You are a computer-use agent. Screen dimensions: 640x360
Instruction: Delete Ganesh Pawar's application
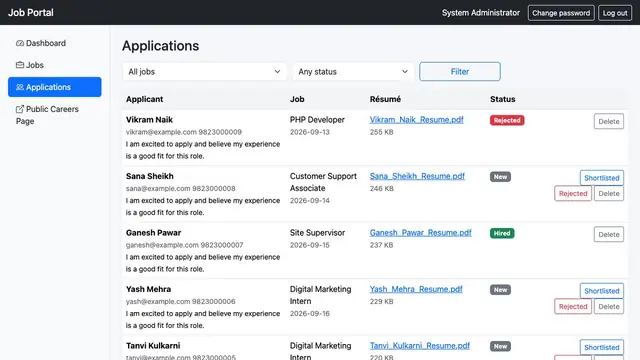609,234
